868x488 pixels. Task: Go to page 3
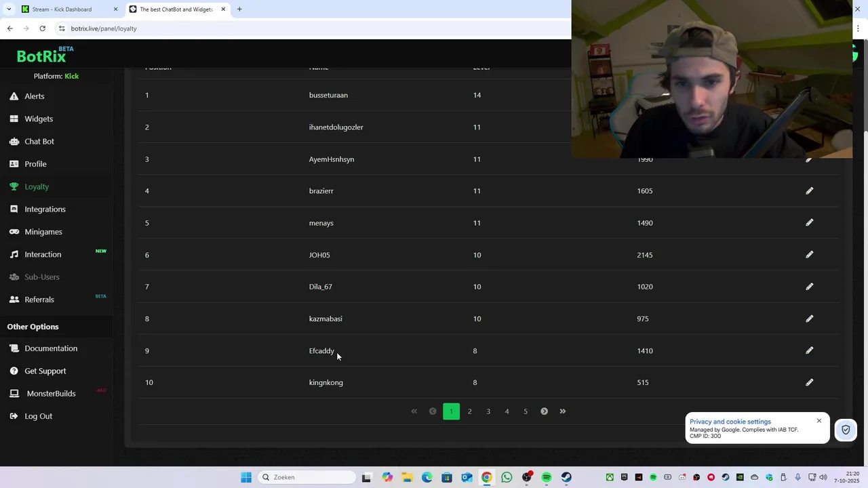coord(488,411)
